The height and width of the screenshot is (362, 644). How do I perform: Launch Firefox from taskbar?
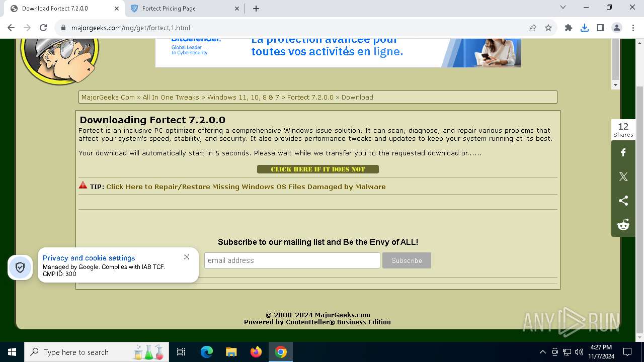(256, 352)
